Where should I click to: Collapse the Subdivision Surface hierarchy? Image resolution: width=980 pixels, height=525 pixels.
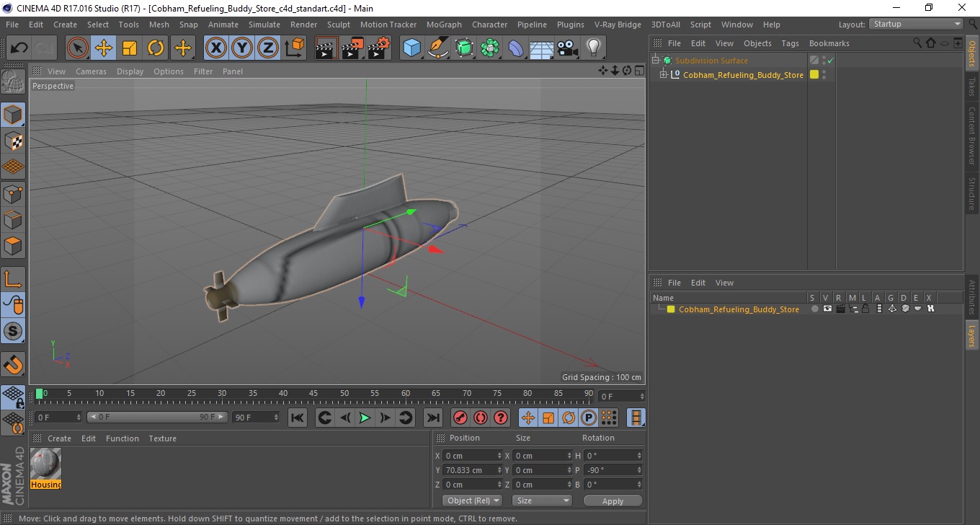pyautogui.click(x=655, y=61)
